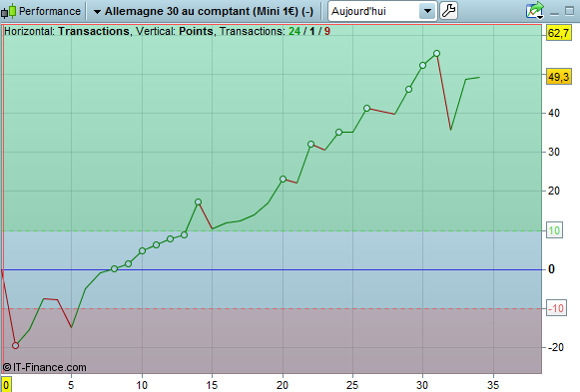The image size is (580, 392).
Task: Open the wrench settings button
Action: 448,11
